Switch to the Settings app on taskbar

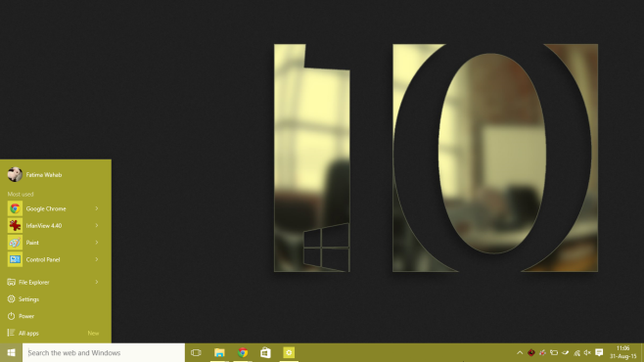point(289,352)
